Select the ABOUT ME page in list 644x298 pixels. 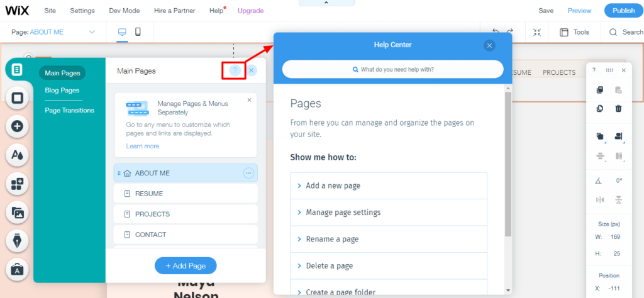coord(186,174)
